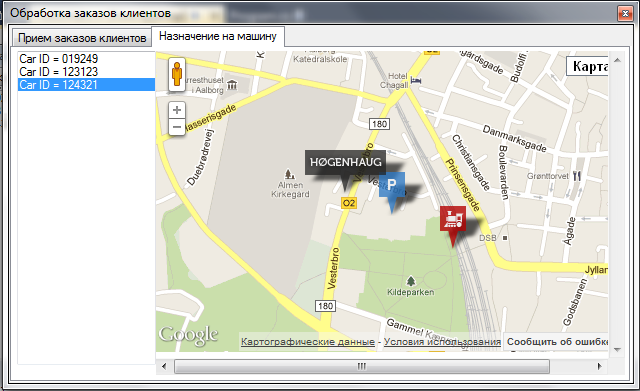
Task: Click the Grønttorvet restaurant icon
Action: pyautogui.click(x=576, y=176)
